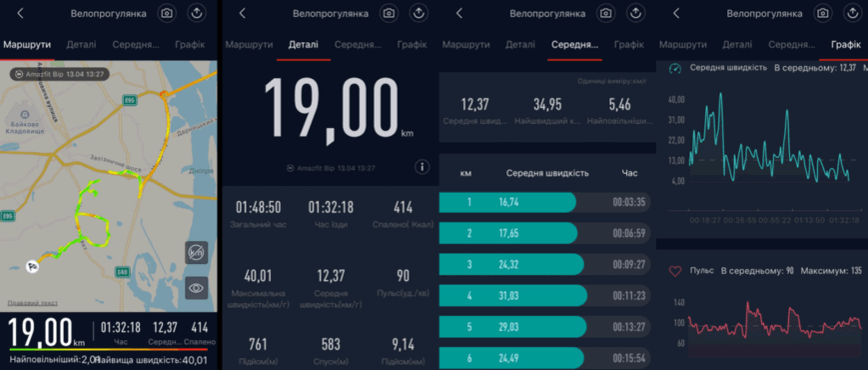Image resolution: width=868 pixels, height=370 pixels.
Task: Tap the share icon on the Графік screen
Action: tap(853, 13)
